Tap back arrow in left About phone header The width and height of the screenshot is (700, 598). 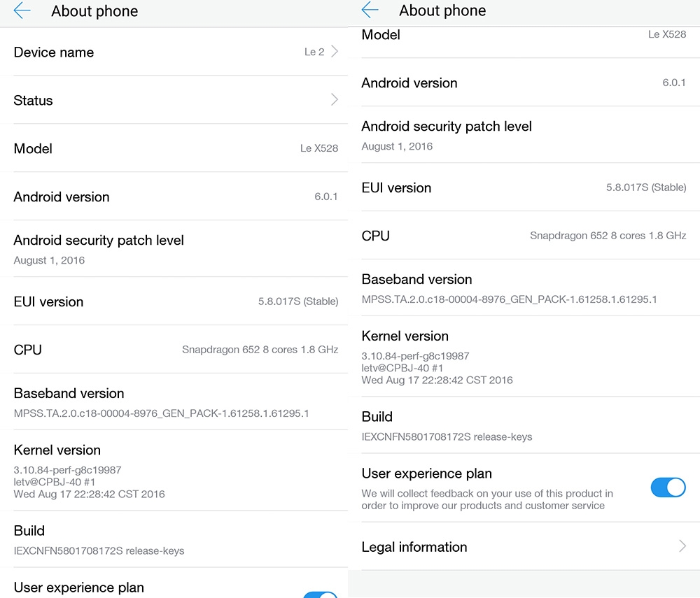pos(22,11)
